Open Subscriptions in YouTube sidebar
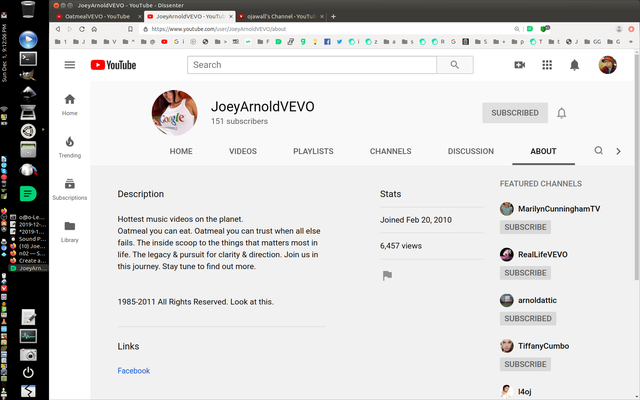 70,190
